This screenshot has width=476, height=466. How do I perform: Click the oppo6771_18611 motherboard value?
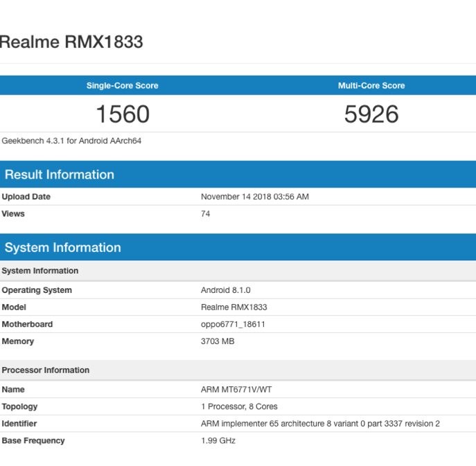(233, 324)
